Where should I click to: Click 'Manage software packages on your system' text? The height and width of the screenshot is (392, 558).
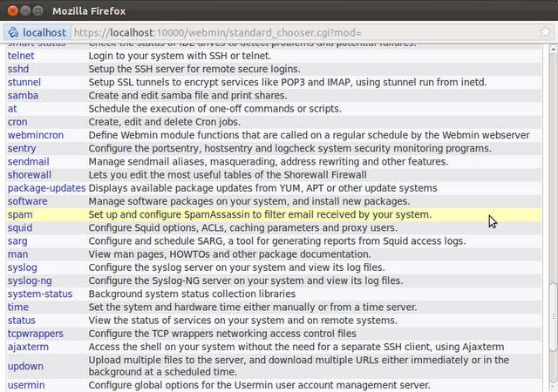pyautogui.click(x=249, y=201)
